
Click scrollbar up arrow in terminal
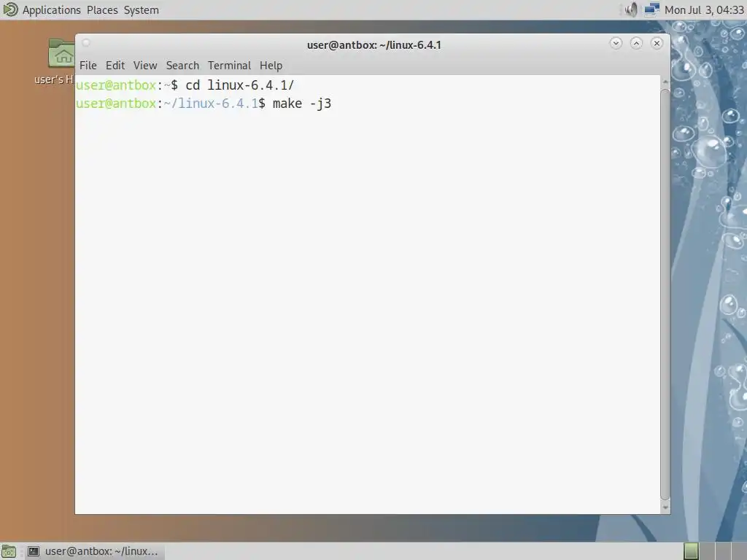pos(665,82)
